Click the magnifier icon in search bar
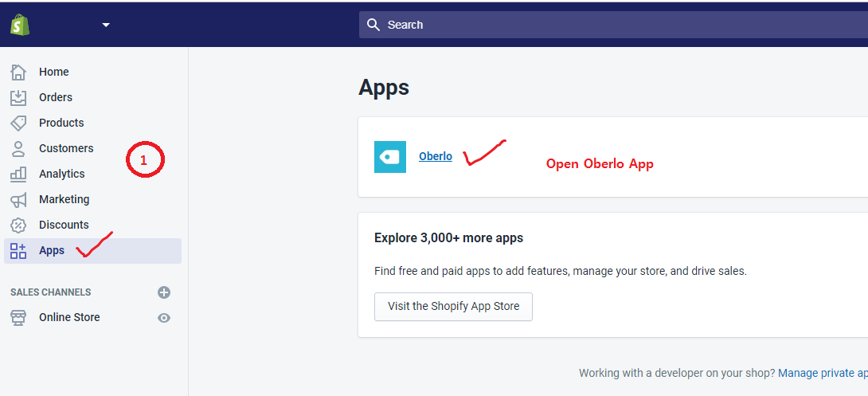 click(x=373, y=25)
